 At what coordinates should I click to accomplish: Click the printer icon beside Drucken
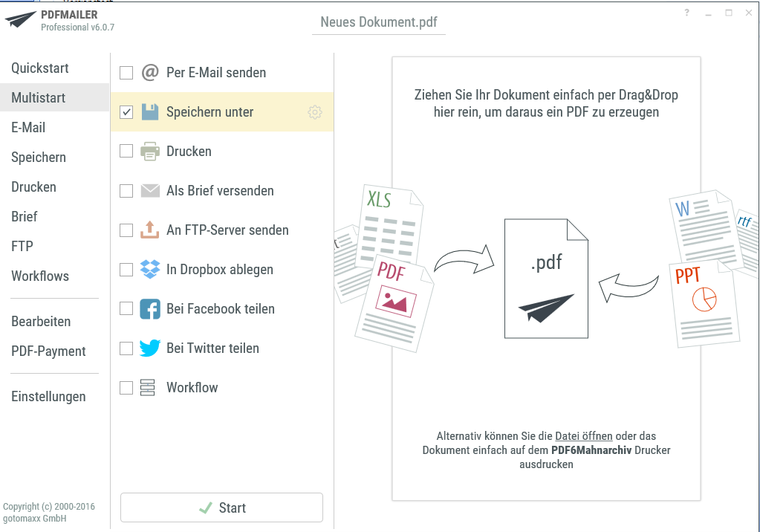click(150, 152)
